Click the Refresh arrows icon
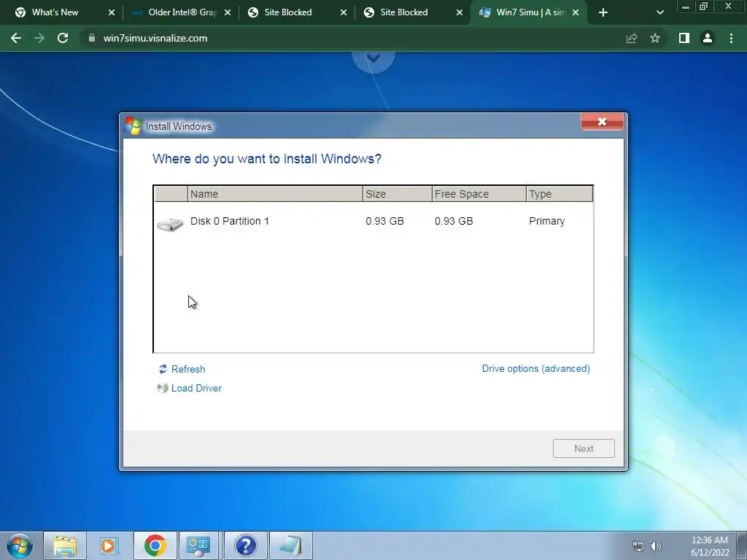This screenshot has height=560, width=747. pos(163,369)
